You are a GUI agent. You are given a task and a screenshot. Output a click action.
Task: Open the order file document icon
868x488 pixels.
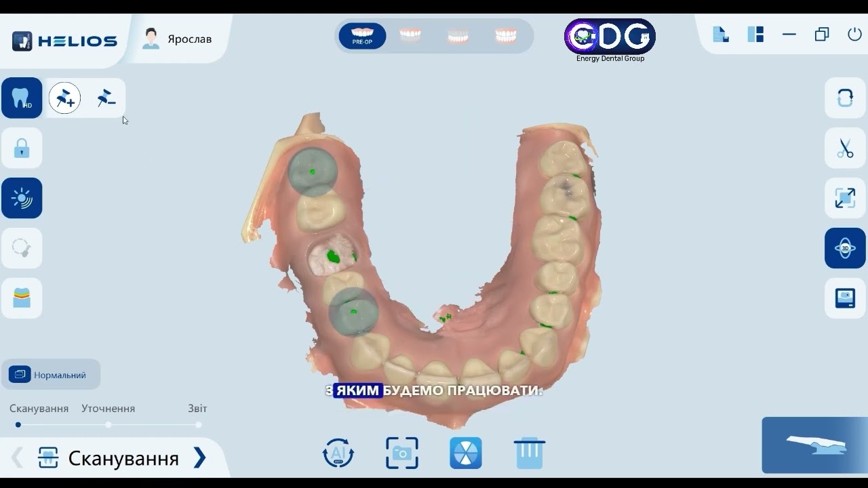720,34
